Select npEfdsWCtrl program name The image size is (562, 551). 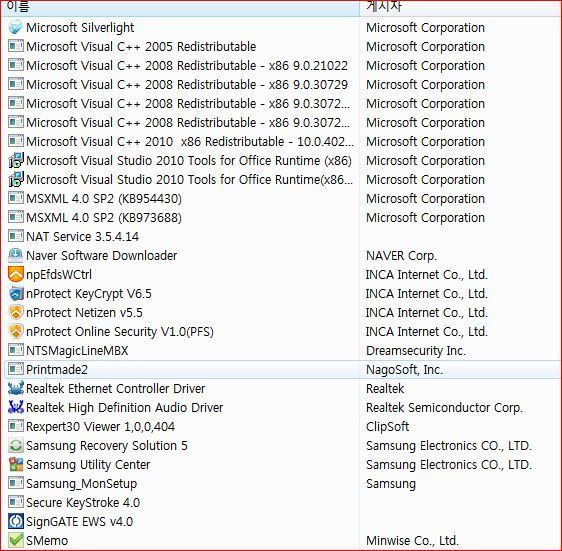tap(59, 275)
